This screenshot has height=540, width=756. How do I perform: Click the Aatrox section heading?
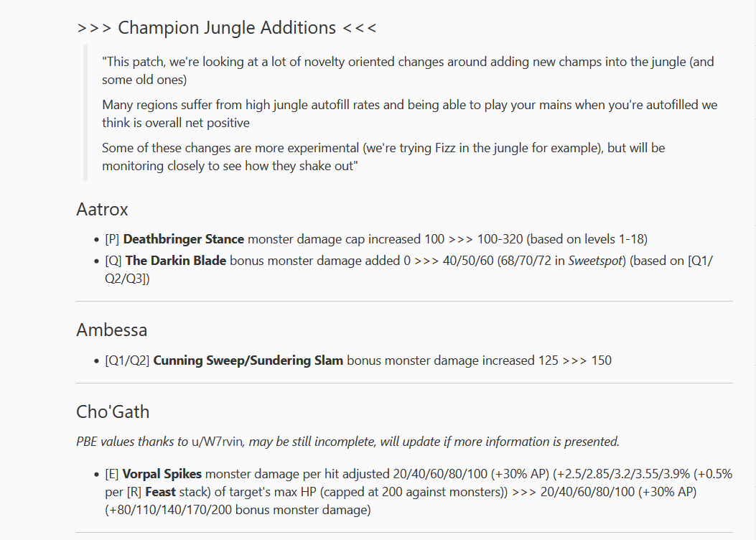(102, 210)
